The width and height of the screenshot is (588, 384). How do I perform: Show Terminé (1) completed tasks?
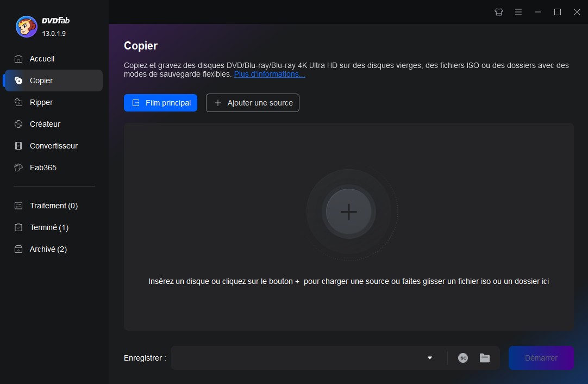(53, 227)
